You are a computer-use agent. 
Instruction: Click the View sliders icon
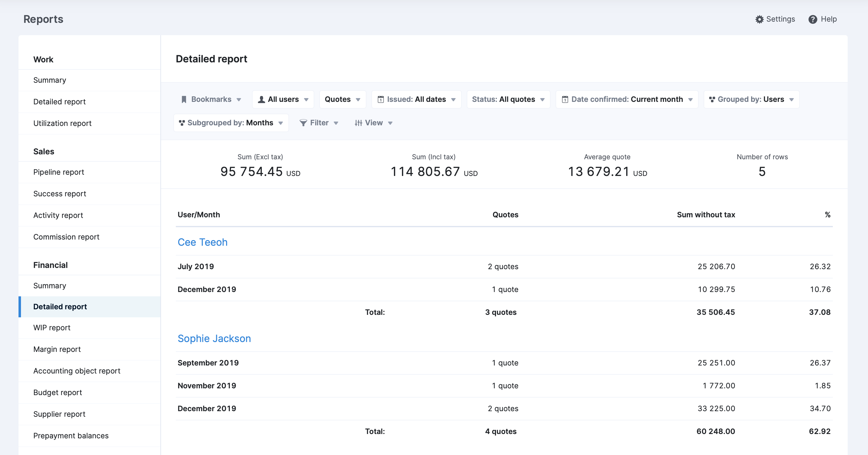pos(358,123)
